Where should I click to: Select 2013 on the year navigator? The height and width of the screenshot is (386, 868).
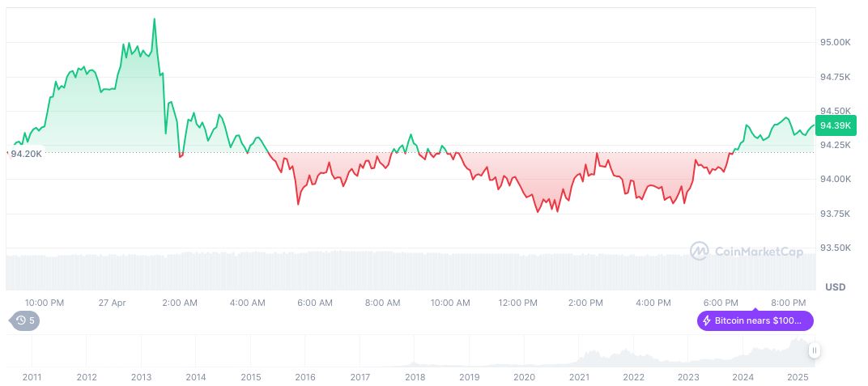click(x=142, y=377)
